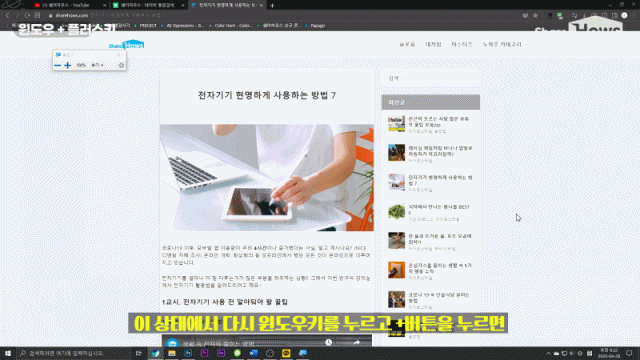Open Task View on the taskbar
The height and width of the screenshot is (360, 640).
point(139,353)
